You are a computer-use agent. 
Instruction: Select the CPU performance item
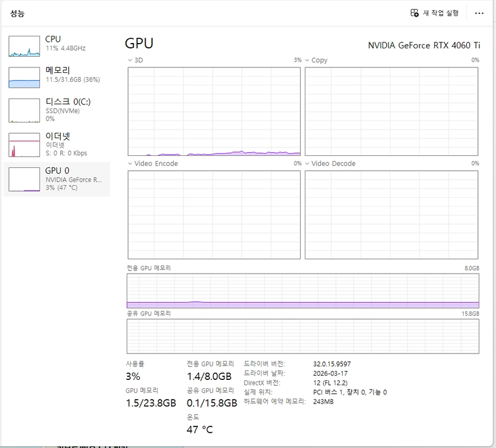point(57,46)
